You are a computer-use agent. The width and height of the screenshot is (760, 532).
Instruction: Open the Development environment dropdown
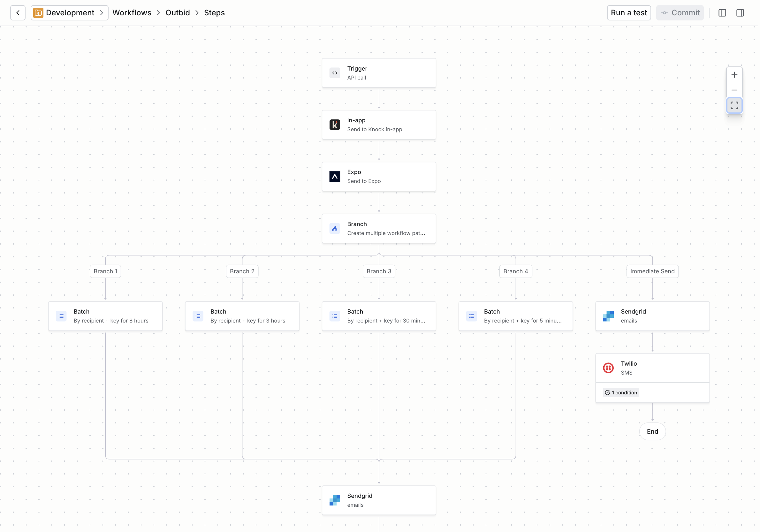70,12
